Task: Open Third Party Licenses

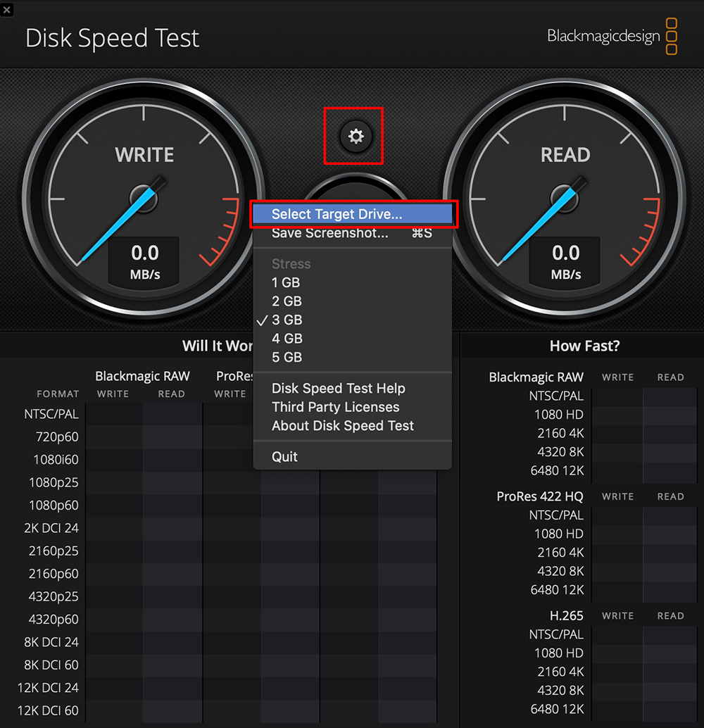Action: click(x=353, y=407)
